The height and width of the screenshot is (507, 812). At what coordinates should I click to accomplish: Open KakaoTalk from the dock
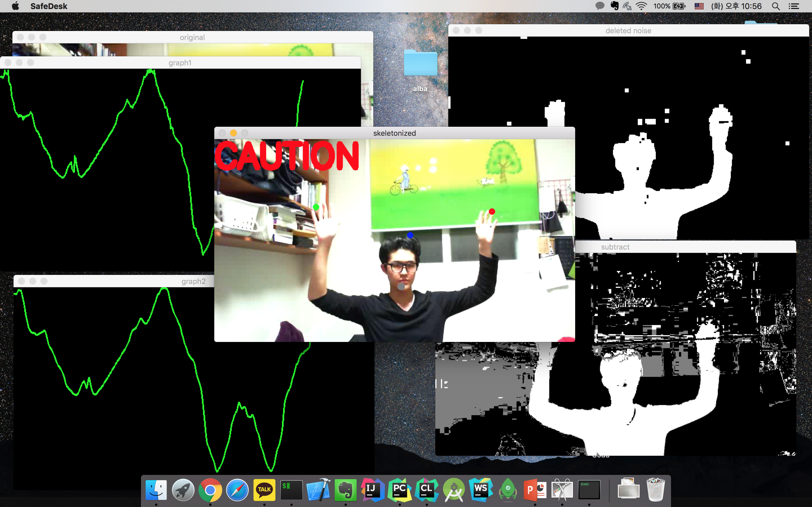pyautogui.click(x=264, y=490)
